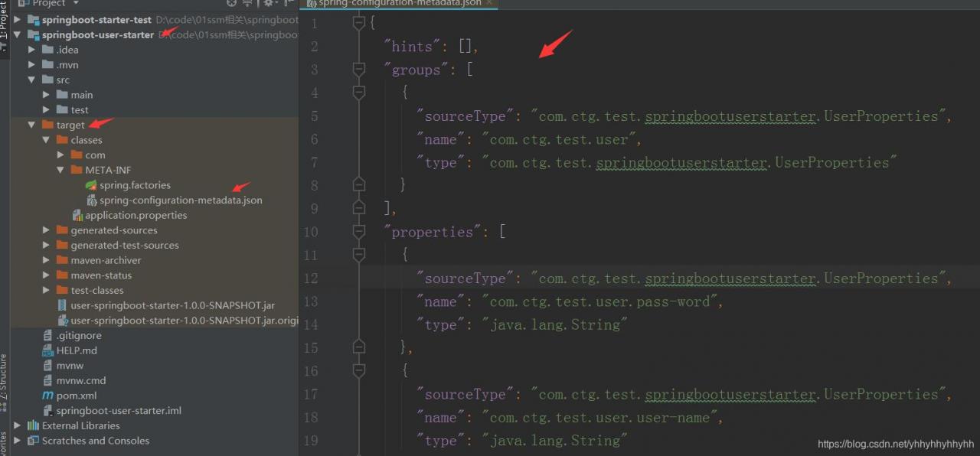Click the Scratches and Consoles icon
Viewport: 980px width, 456px height.
click(33, 441)
